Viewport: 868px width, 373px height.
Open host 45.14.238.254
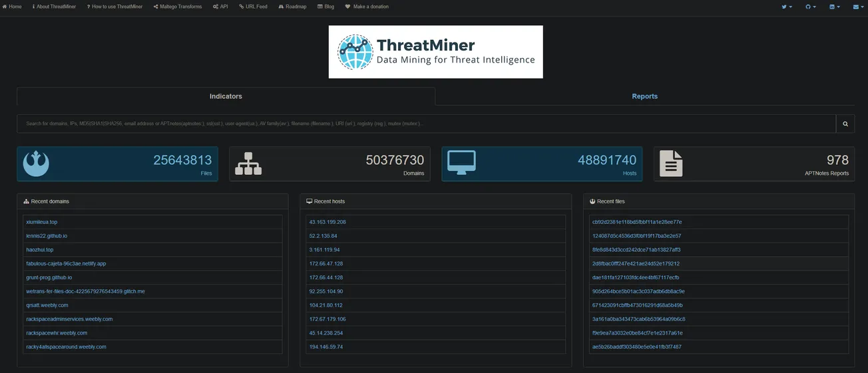point(326,333)
